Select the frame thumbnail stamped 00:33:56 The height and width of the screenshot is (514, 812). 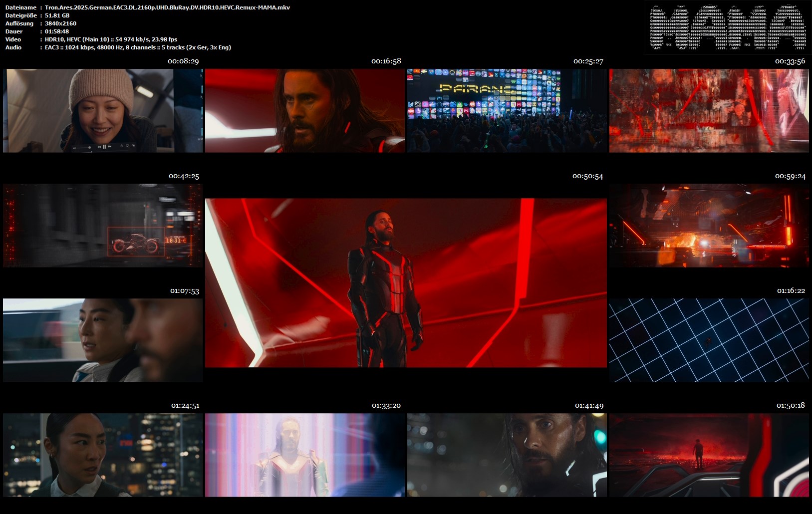coord(709,111)
